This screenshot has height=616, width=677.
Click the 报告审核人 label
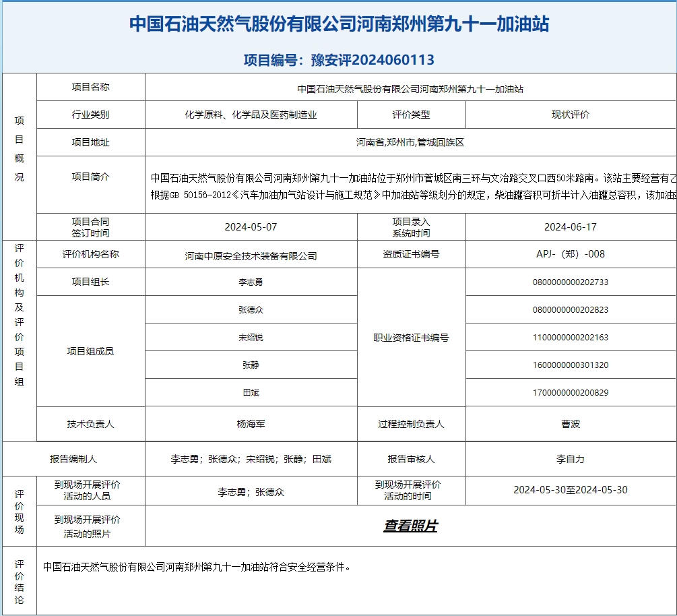pos(411,459)
